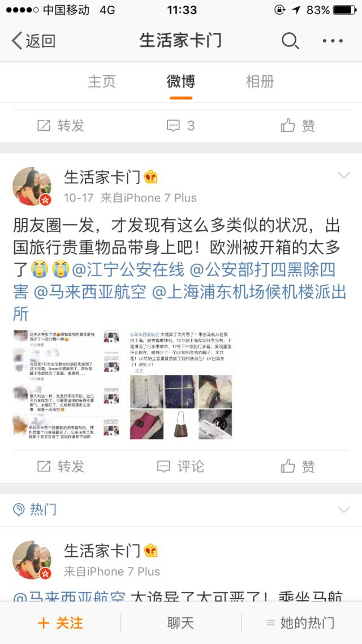Open the @马来西亚航空 mention in 10-17 post
Image resolution: width=362 pixels, height=644 pixels.
tap(90, 292)
